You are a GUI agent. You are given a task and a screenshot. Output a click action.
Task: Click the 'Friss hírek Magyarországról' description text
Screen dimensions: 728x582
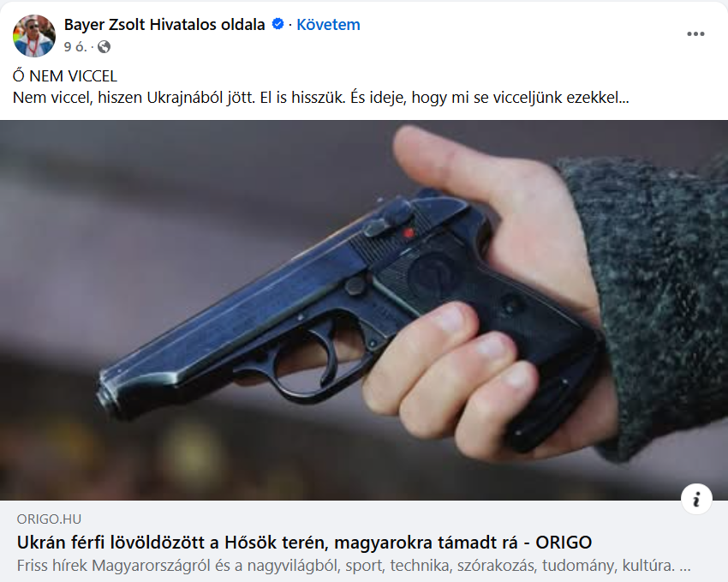click(346, 565)
